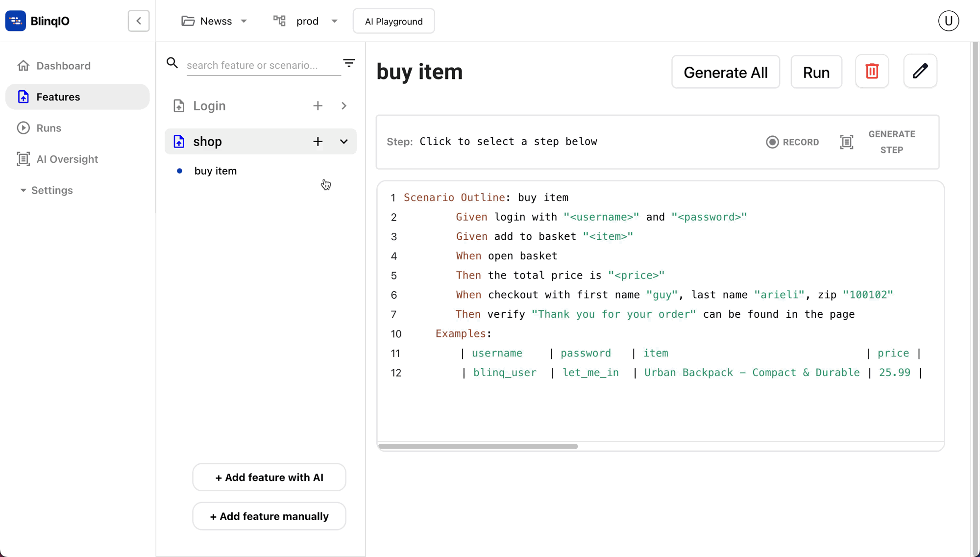Image resolution: width=980 pixels, height=557 pixels.
Task: Select step line 6 checkout with first name
Action: (x=674, y=295)
